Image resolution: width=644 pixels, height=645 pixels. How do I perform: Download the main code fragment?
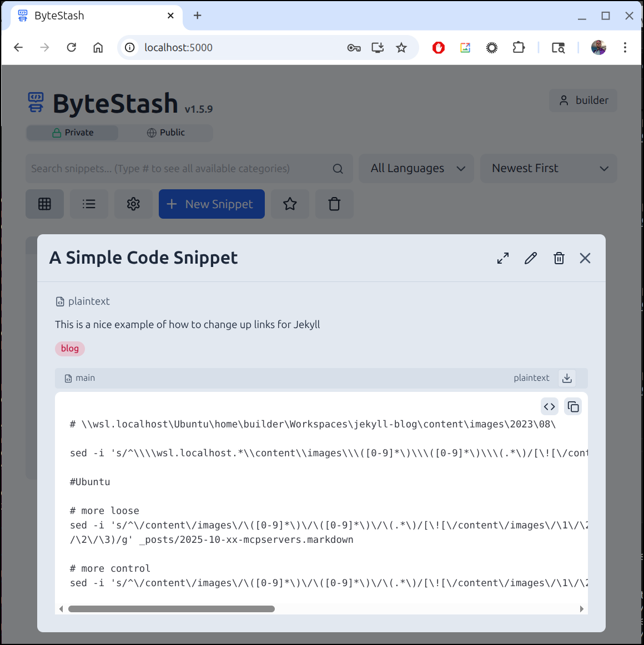click(x=567, y=378)
